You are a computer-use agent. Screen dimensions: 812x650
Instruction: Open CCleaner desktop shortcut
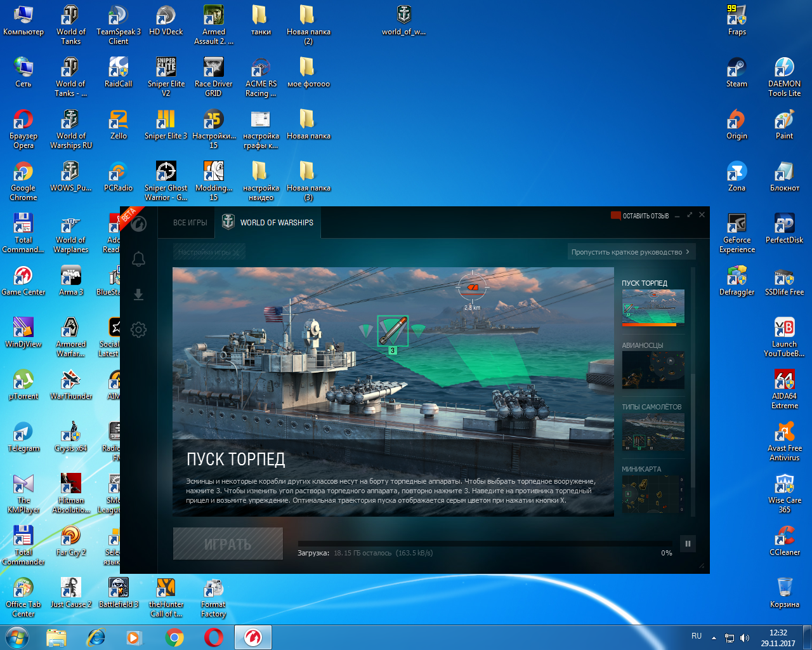point(785,541)
